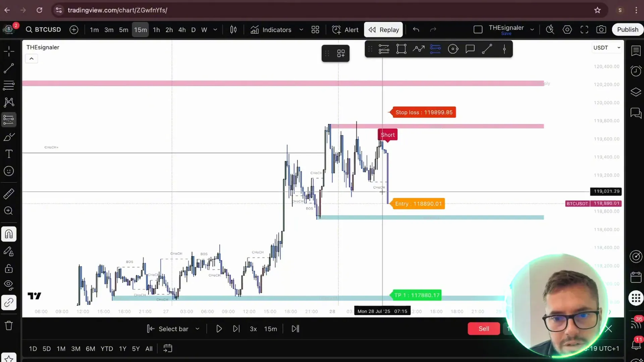644x362 pixels.
Task: Switch to the 4h timeframe
Action: tap(182, 30)
